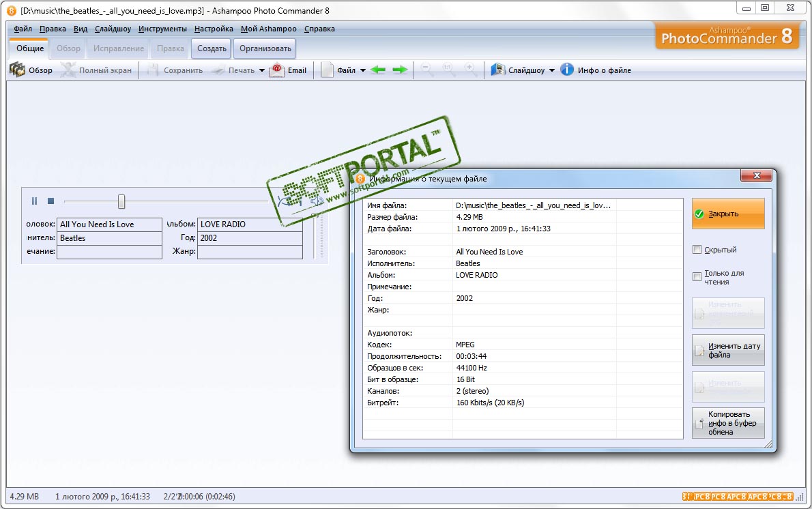Click the 1:1 original size zoom icon
Screen dimensions: 812x509
(448, 70)
